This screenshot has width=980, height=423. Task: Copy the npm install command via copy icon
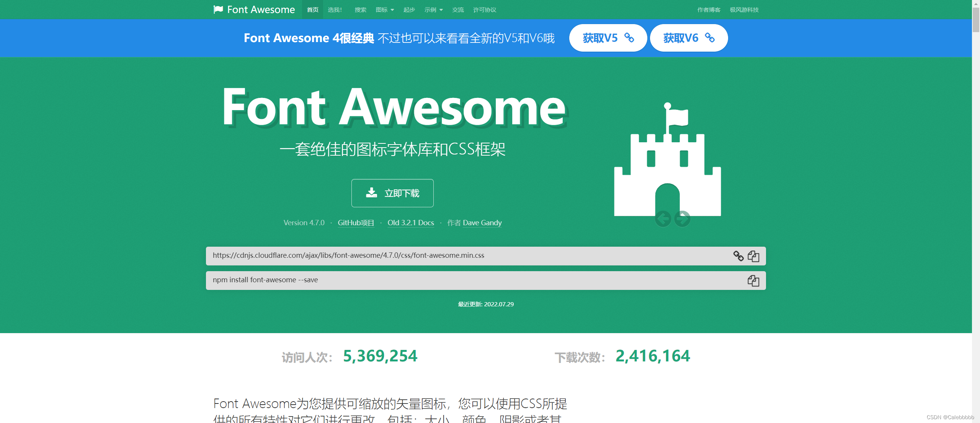click(x=753, y=280)
